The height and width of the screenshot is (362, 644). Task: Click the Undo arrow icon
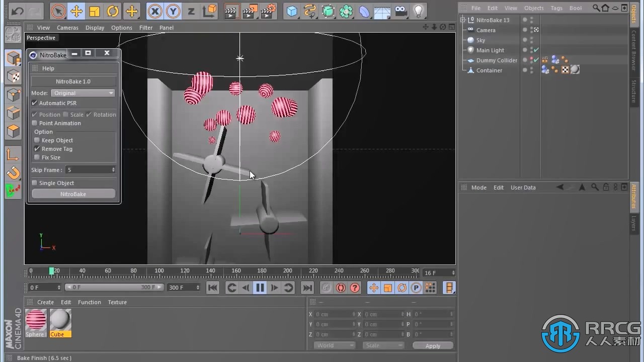pyautogui.click(x=18, y=11)
